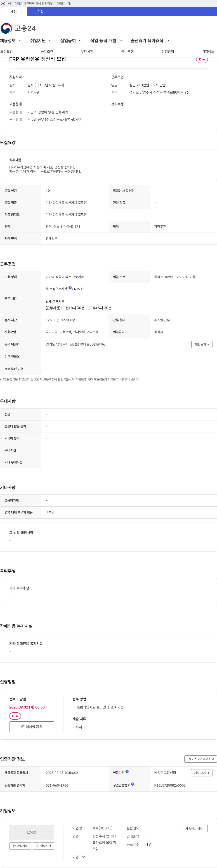Image resolution: width=217 pixels, height=868 pixels.
Task: Add company with 관심기업 button
Action: [20, 846]
